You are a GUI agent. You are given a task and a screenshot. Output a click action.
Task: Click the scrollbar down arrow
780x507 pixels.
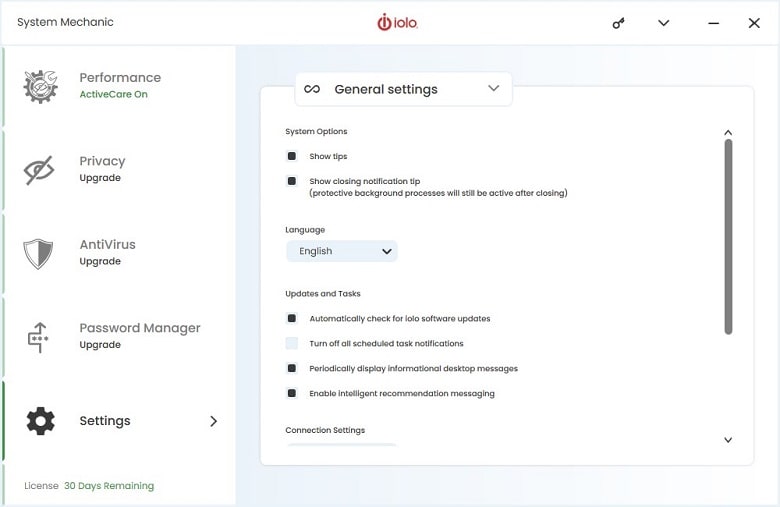pyautogui.click(x=728, y=440)
